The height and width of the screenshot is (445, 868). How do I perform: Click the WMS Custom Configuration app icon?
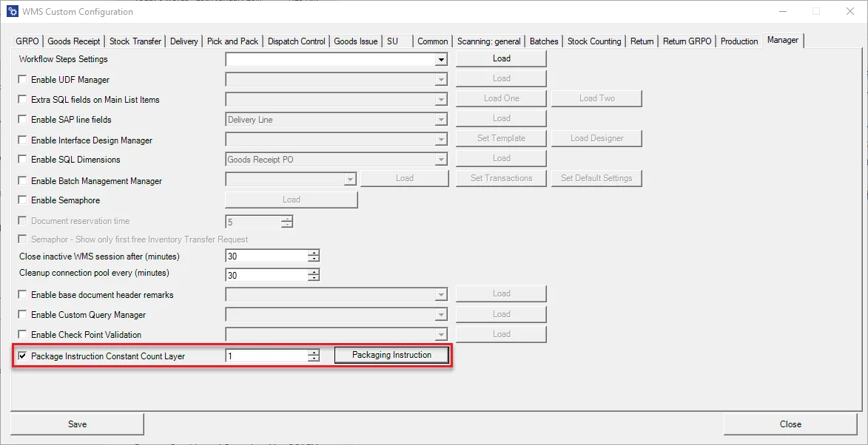pos(12,12)
